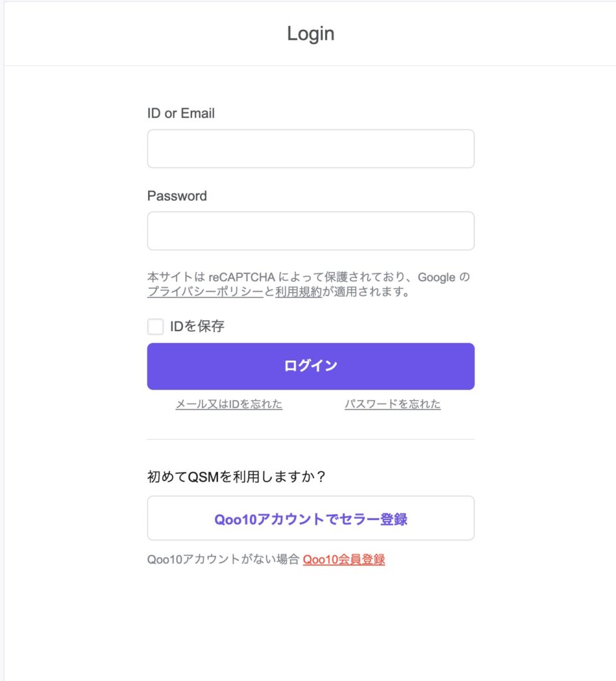
Task: Submit login with the purple button
Action: (x=310, y=366)
